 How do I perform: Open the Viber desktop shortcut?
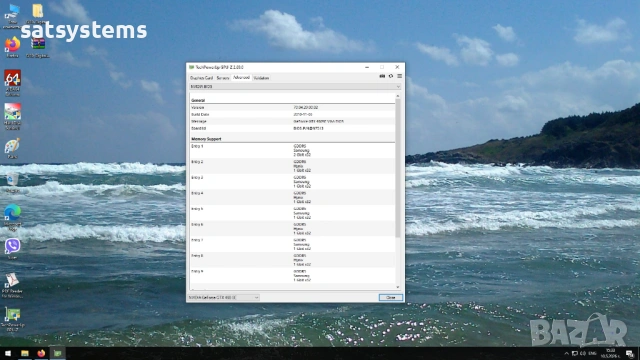[x=13, y=249]
